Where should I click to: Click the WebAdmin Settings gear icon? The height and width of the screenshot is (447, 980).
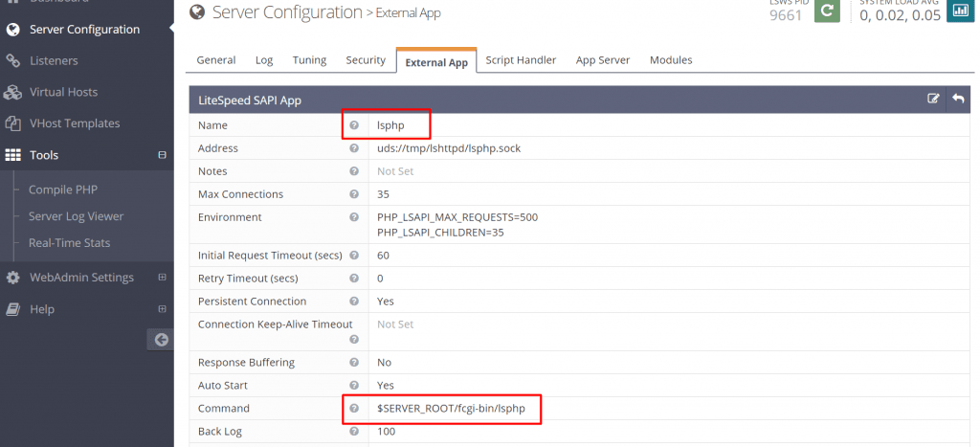[x=12, y=278]
